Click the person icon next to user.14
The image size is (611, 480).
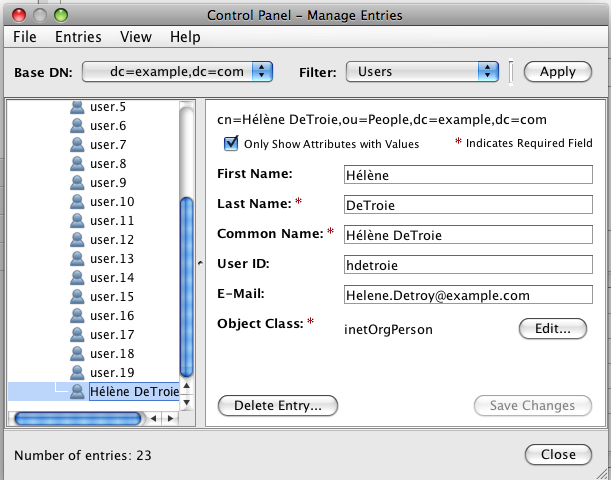click(78, 278)
